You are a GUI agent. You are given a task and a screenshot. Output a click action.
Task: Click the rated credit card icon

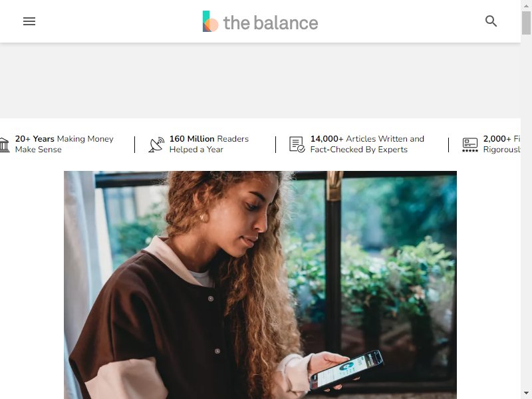click(x=470, y=144)
